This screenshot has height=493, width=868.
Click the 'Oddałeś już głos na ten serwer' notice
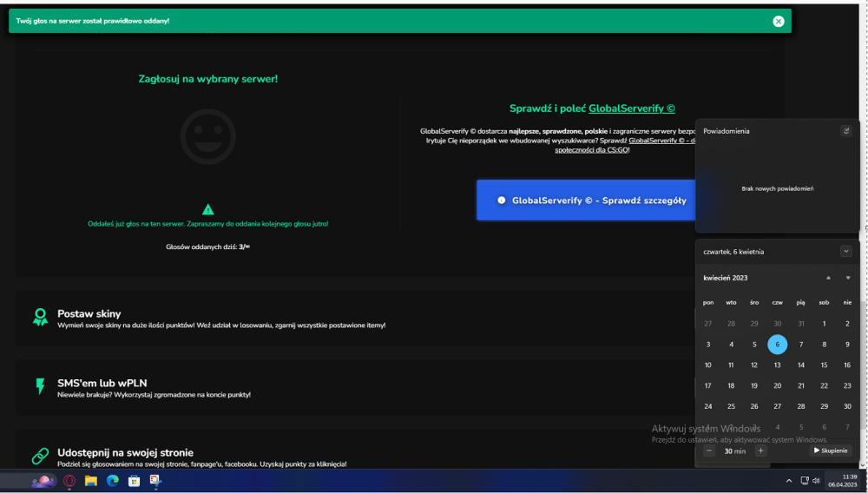pyautogui.click(x=208, y=224)
